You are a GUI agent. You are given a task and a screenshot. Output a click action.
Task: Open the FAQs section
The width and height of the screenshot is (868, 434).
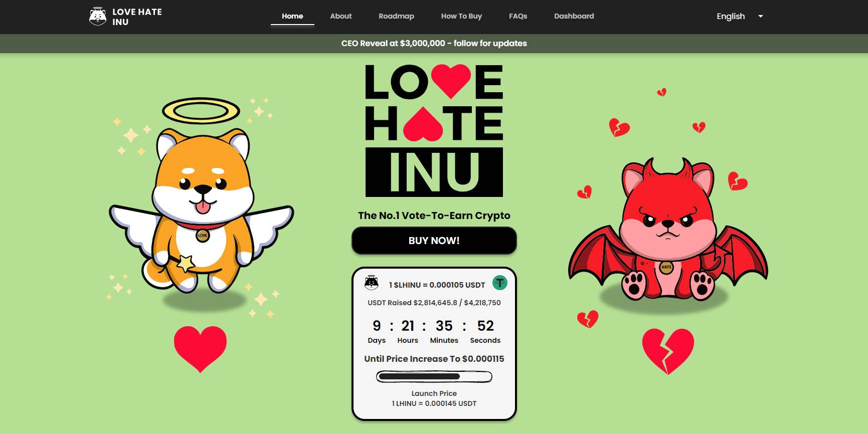point(518,16)
